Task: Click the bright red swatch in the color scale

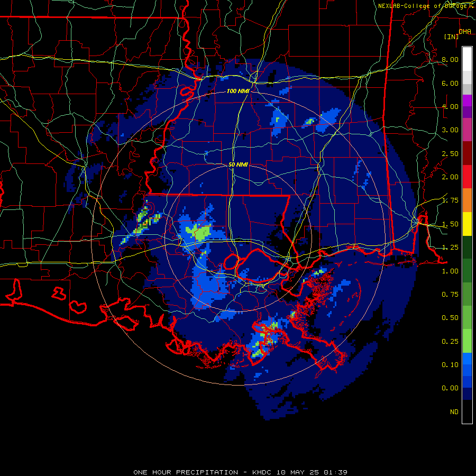Action: point(467,177)
